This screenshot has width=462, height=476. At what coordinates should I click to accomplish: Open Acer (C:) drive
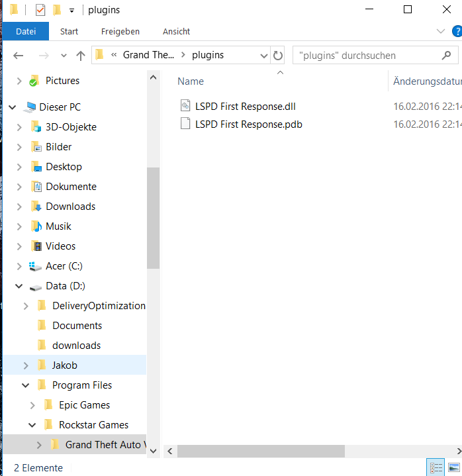coord(64,266)
